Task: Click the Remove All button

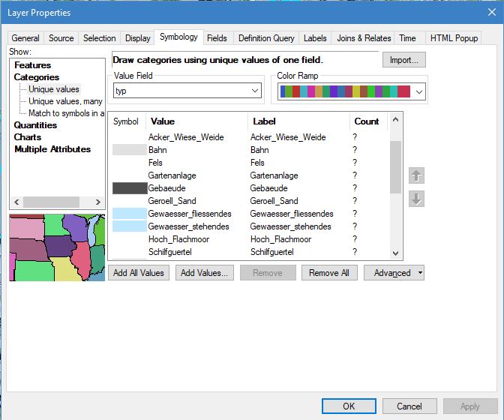Action: tap(329, 273)
